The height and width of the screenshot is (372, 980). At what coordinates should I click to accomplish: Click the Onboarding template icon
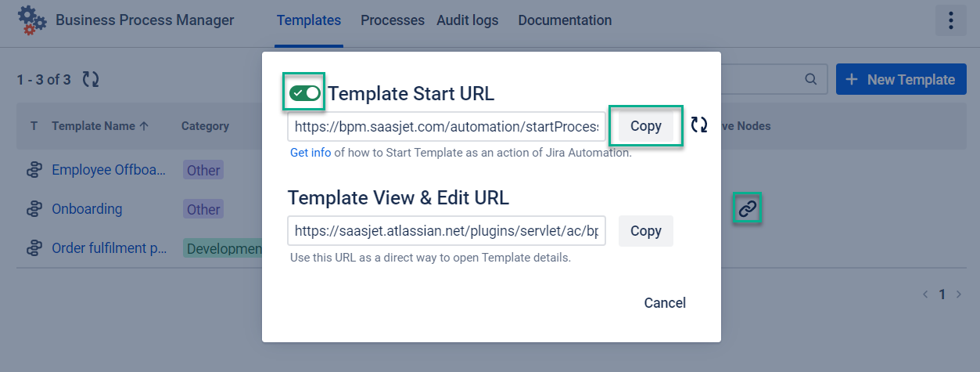[x=34, y=209]
